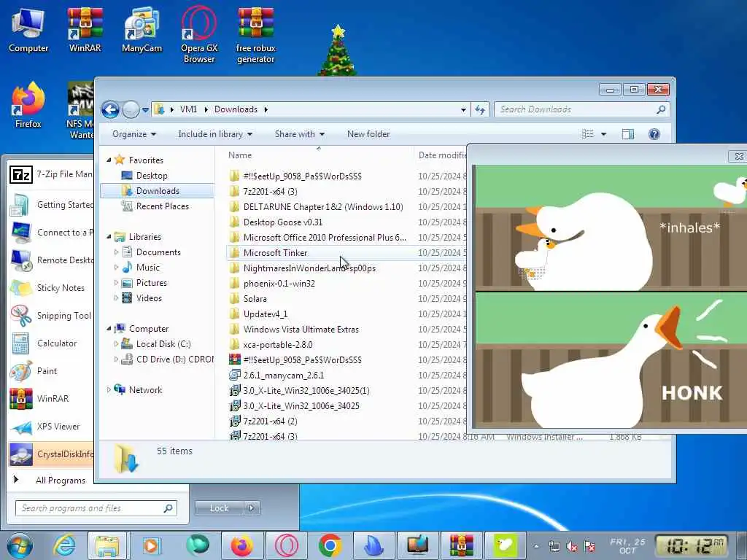Open Windows Media Player taskbar icon
Image resolution: width=747 pixels, height=560 pixels.
[x=151, y=545]
